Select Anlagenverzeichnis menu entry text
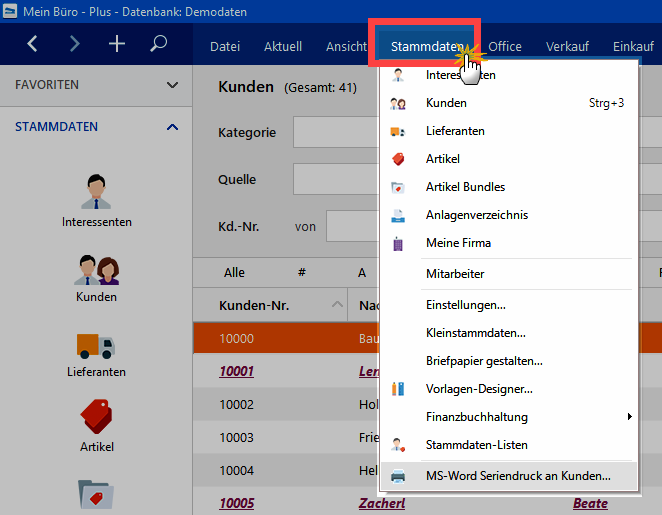This screenshot has height=515, width=662. 477,215
